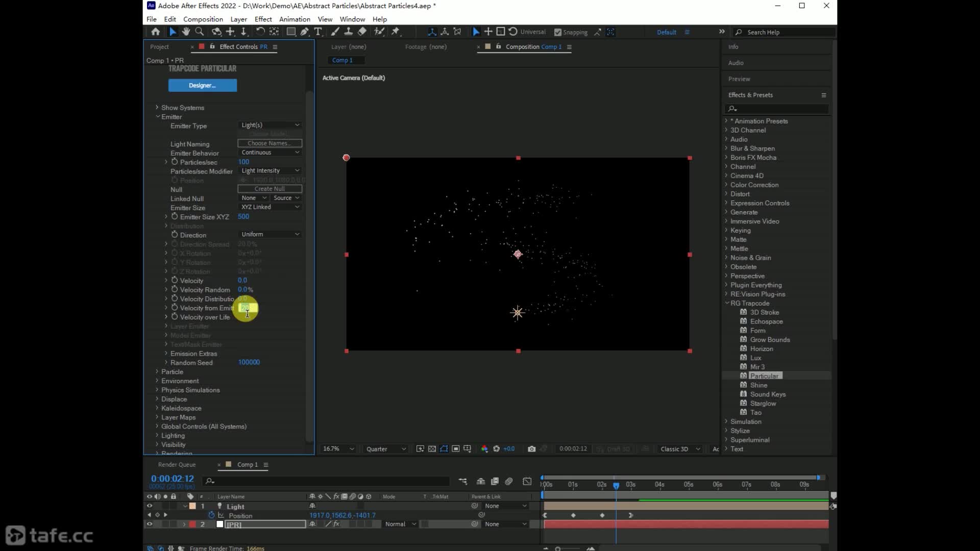Open the Animation menu

295,19
